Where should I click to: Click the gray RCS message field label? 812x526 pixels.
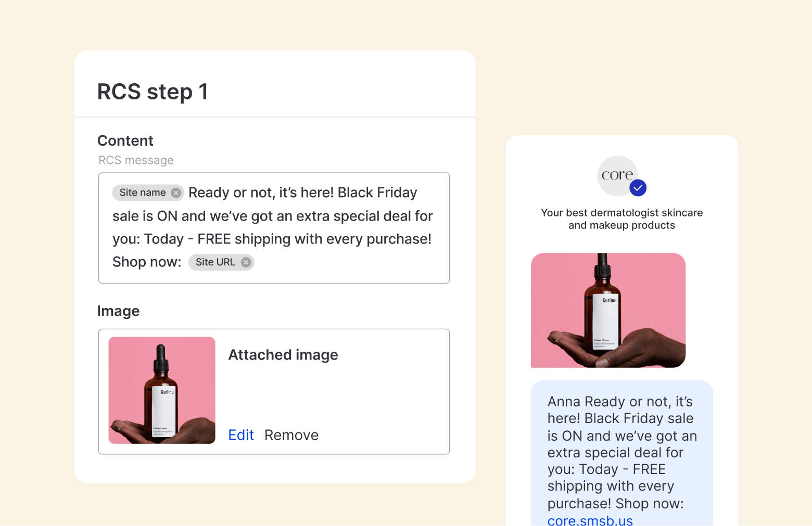tap(136, 160)
